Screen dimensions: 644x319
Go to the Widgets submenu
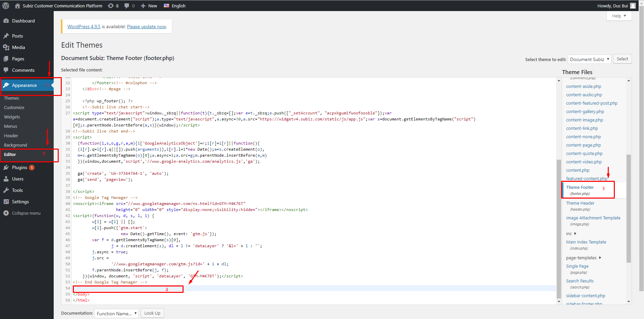12,117
